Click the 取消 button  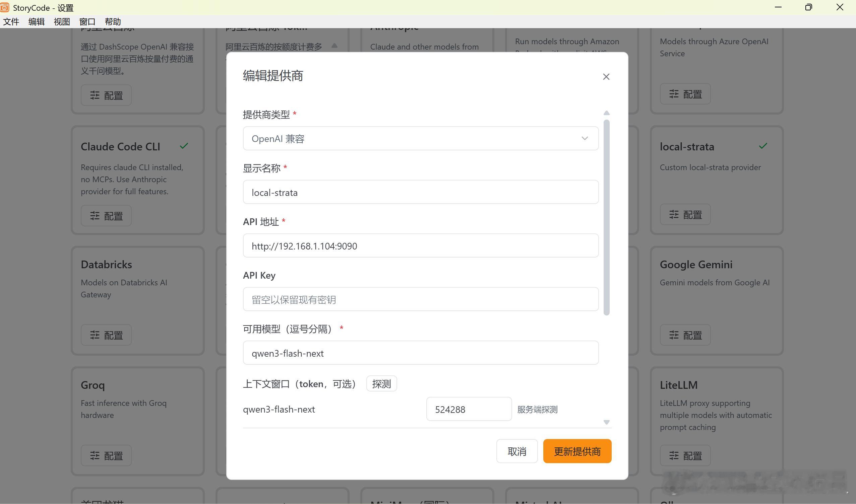[x=516, y=451]
